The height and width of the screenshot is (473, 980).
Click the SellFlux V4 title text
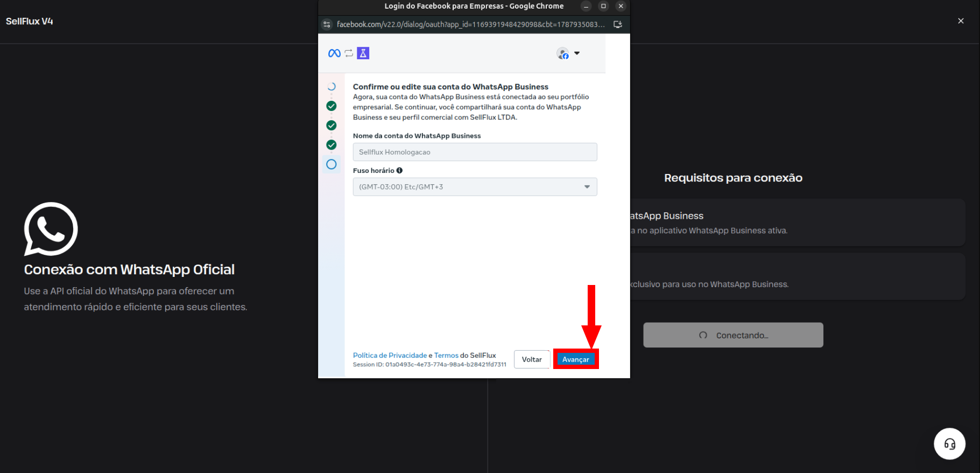[30, 21]
